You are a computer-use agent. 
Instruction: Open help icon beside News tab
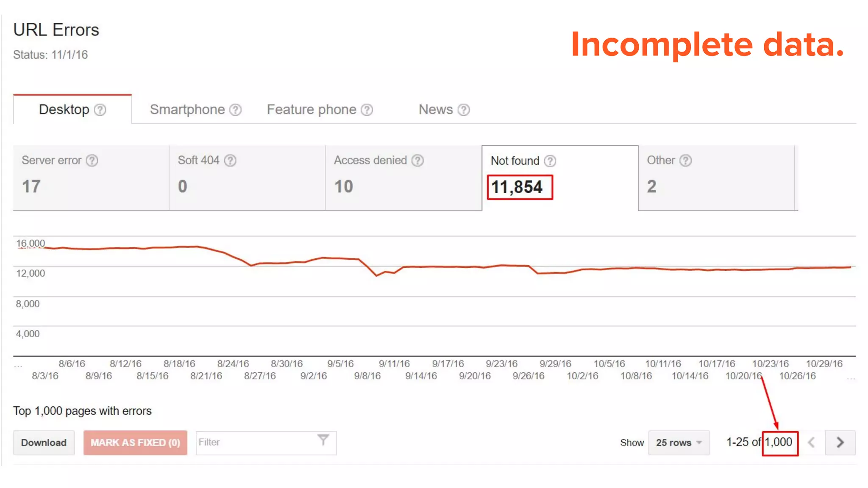[464, 110]
